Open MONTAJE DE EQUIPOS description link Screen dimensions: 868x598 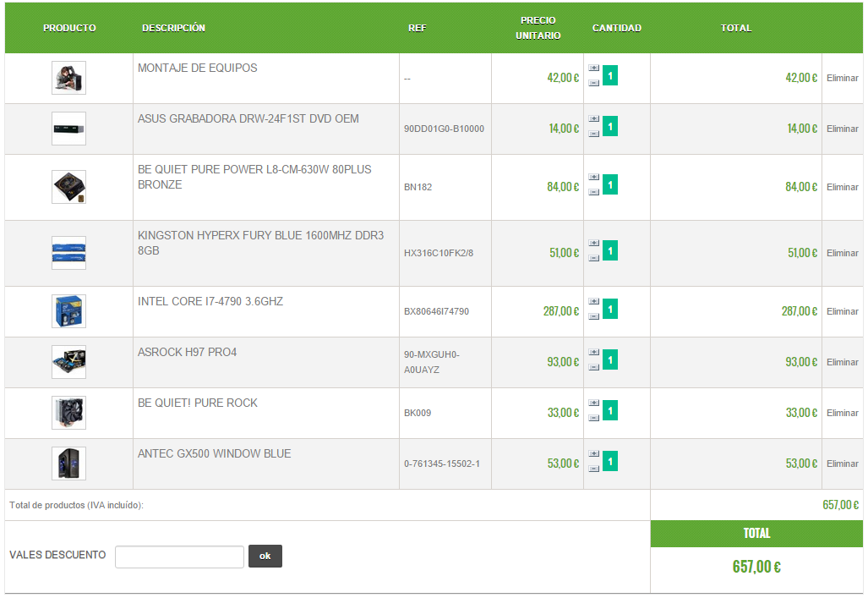click(198, 69)
